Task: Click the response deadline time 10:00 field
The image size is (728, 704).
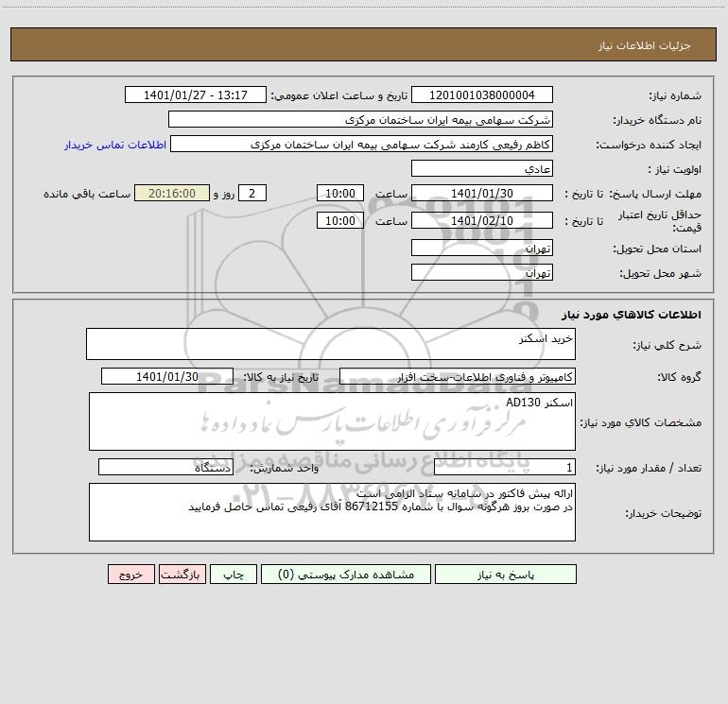Action: 339,193
